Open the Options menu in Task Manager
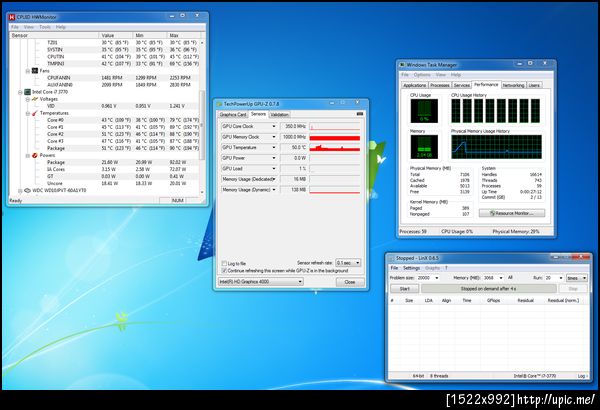 coord(422,75)
